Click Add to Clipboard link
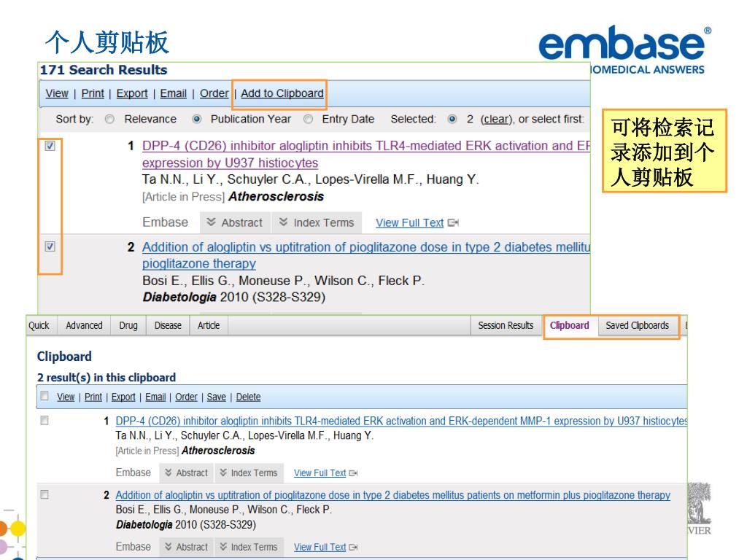The height and width of the screenshot is (560, 747). (x=282, y=93)
